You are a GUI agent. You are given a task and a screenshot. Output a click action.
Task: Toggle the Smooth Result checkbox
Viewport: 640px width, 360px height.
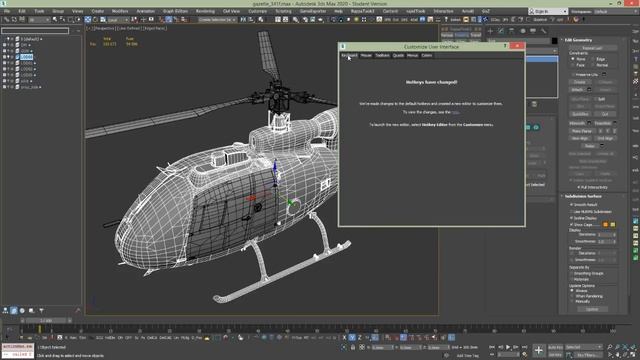[571, 204]
